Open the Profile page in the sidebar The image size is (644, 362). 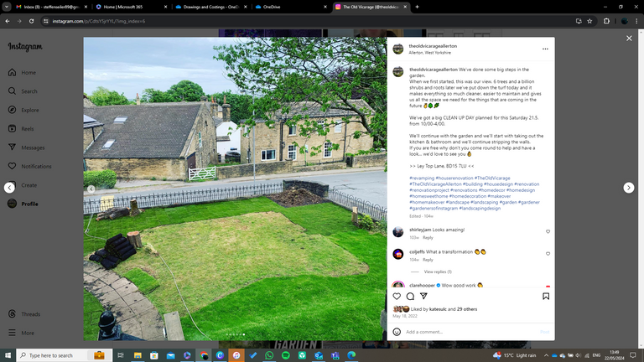point(23,204)
